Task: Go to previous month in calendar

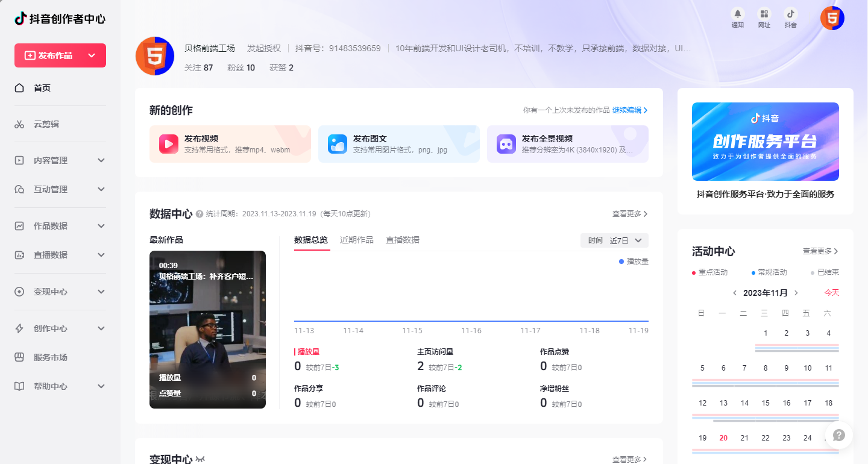Action: click(735, 293)
